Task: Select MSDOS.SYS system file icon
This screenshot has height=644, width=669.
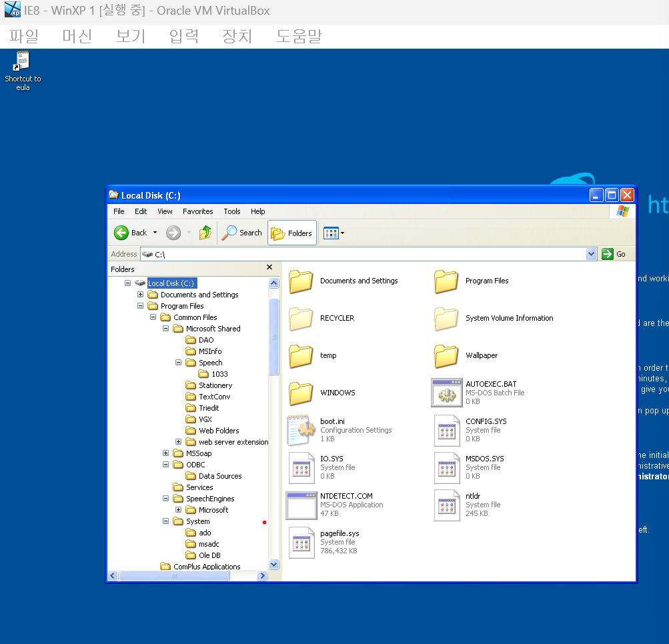Action: [447, 468]
